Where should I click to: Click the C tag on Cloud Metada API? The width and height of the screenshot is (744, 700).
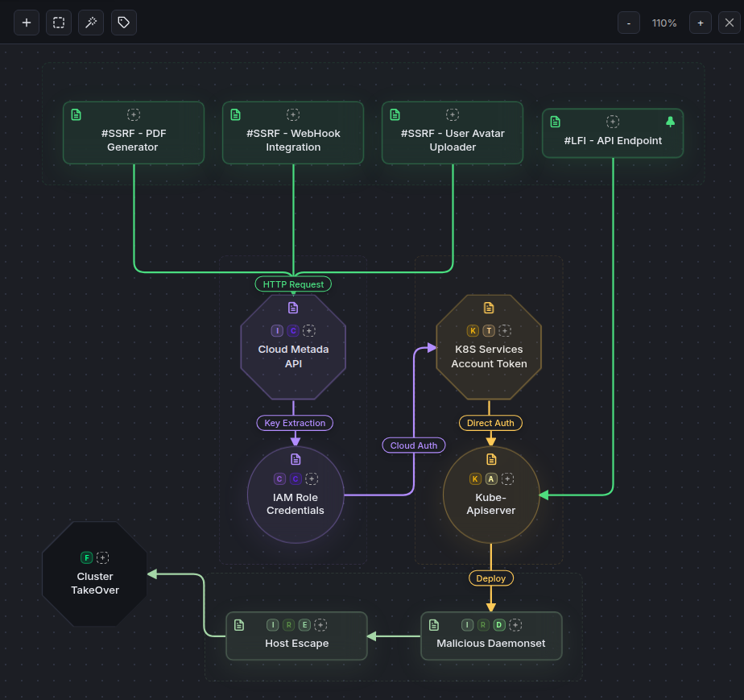point(293,331)
